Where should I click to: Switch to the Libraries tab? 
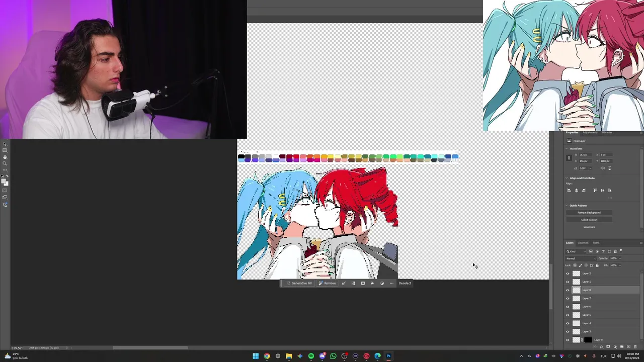tap(607, 133)
